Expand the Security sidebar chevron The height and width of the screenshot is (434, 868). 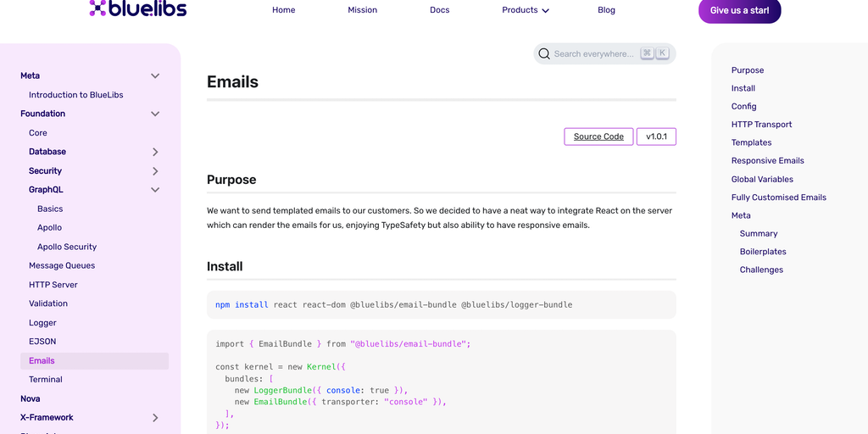click(x=155, y=171)
